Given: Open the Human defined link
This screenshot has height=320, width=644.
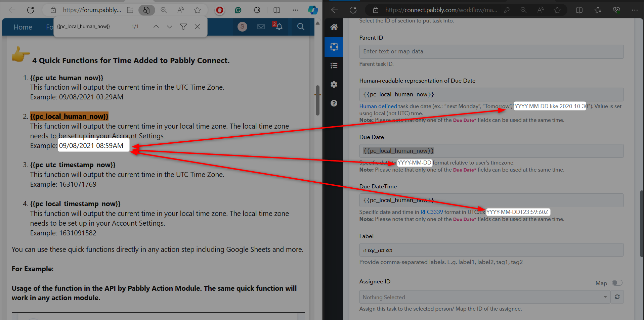Looking at the screenshot, I should [x=378, y=106].
